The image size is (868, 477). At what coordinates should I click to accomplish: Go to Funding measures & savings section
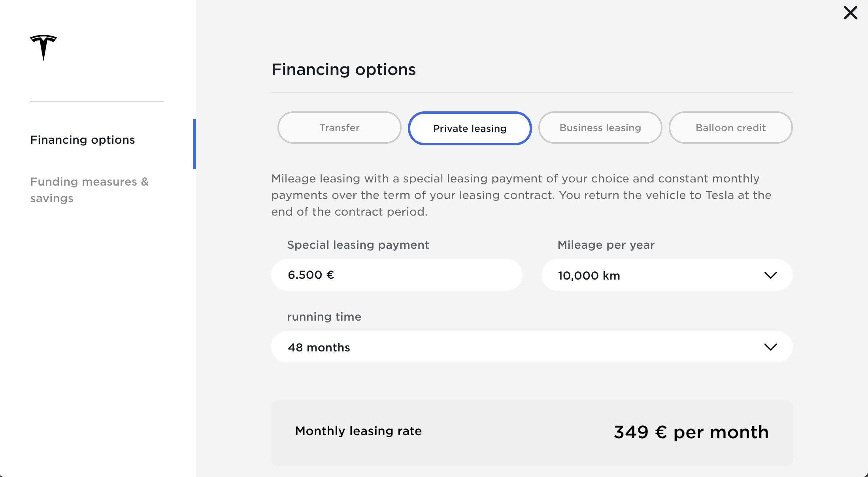coord(89,190)
